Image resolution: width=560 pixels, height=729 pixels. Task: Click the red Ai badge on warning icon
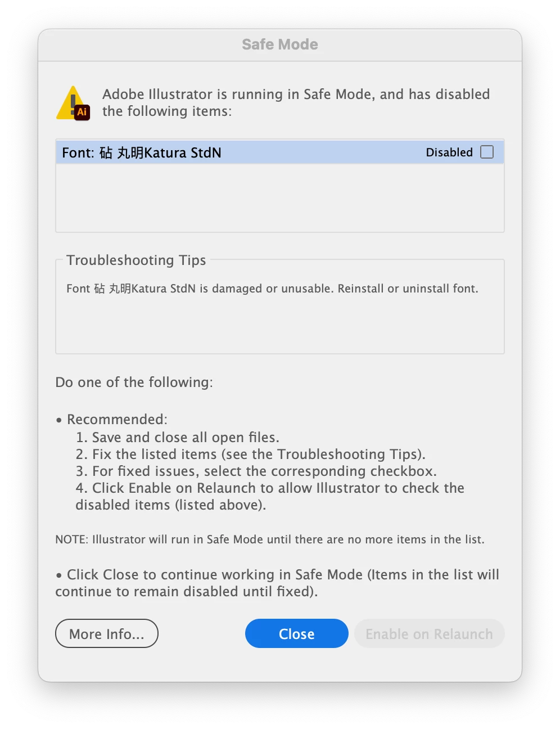pyautogui.click(x=82, y=112)
